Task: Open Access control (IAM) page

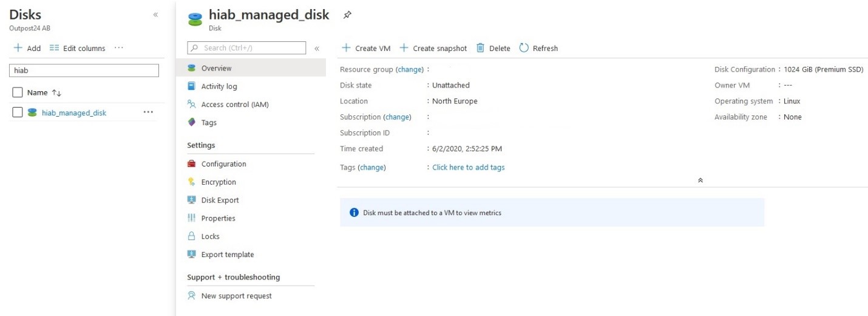Action: 234,105
